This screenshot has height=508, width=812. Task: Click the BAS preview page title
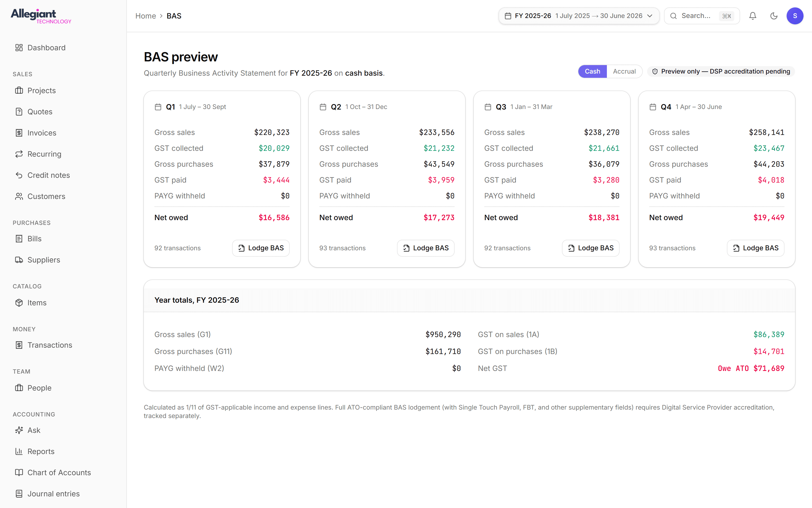181,57
